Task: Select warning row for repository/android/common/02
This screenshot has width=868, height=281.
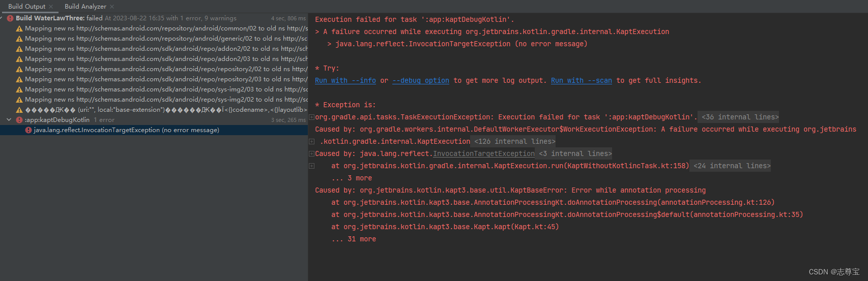Action: point(154,28)
